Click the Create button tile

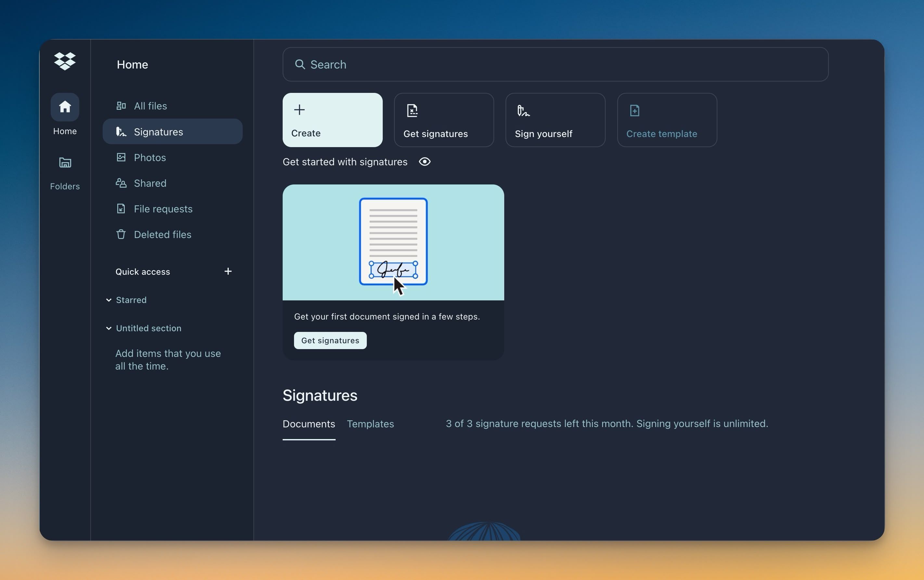coord(332,120)
